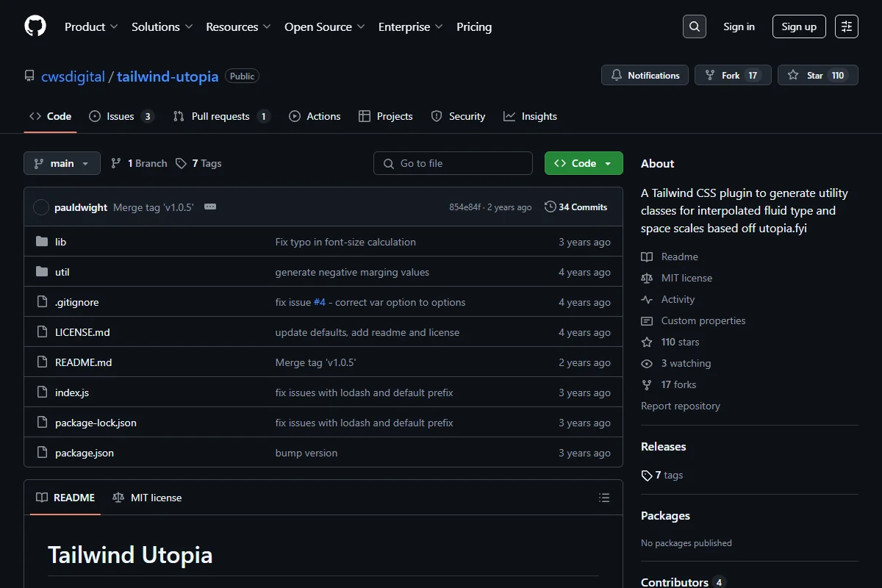Open the README outline list icon
Viewport: 882px width, 588px height.
(x=604, y=498)
